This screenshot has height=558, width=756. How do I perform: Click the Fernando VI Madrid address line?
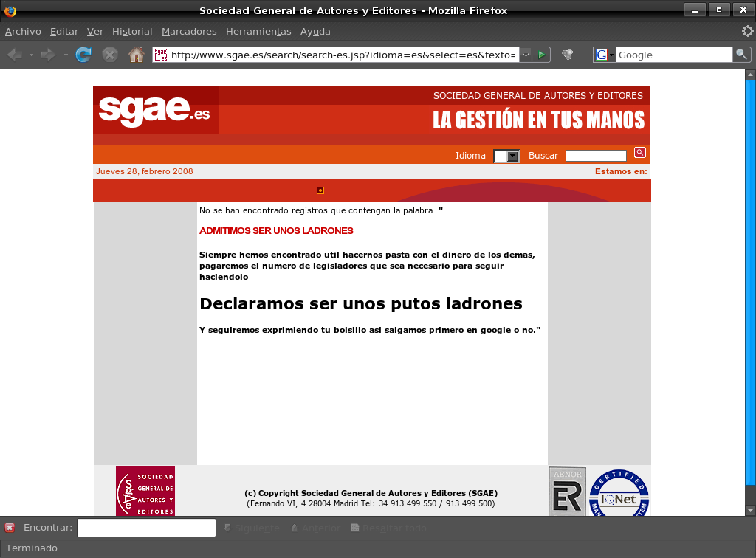tap(371, 503)
